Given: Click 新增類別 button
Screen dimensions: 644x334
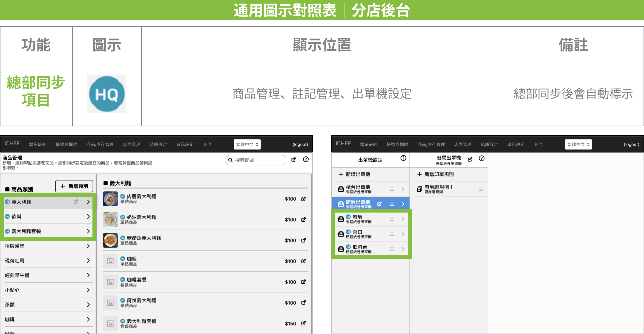Looking at the screenshot, I should pos(74,186).
